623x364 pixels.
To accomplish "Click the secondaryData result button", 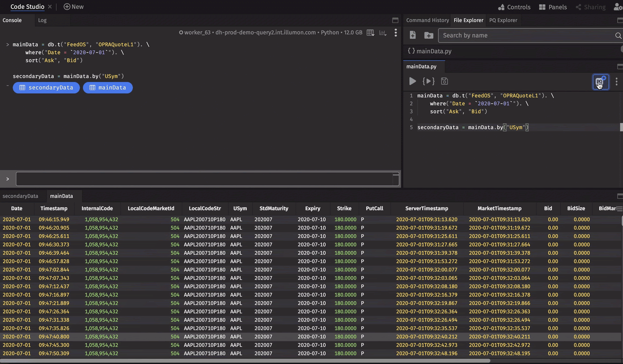I will pos(46,88).
